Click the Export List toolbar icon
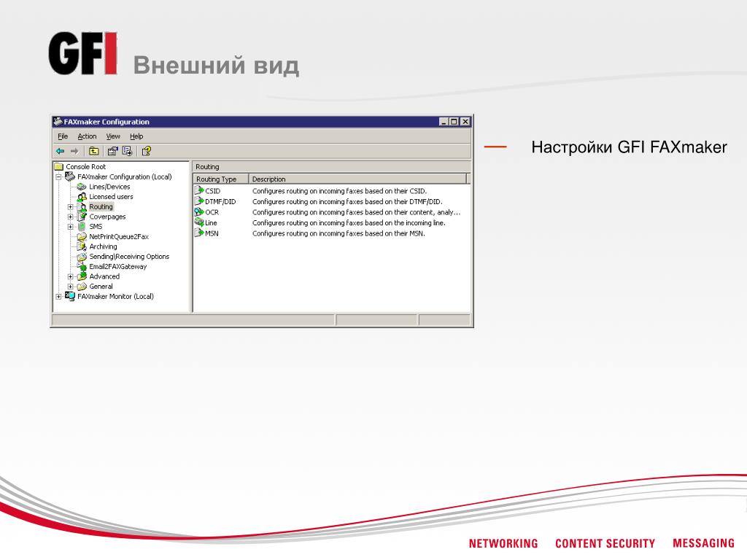Screen dimensions: 747x560 click(x=127, y=151)
